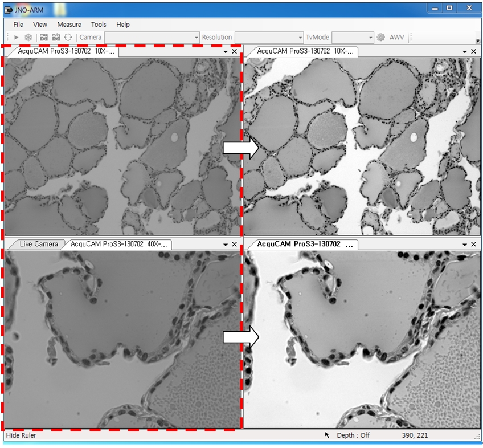Open the Tools menu
This screenshot has width=483, height=448.
99,25
